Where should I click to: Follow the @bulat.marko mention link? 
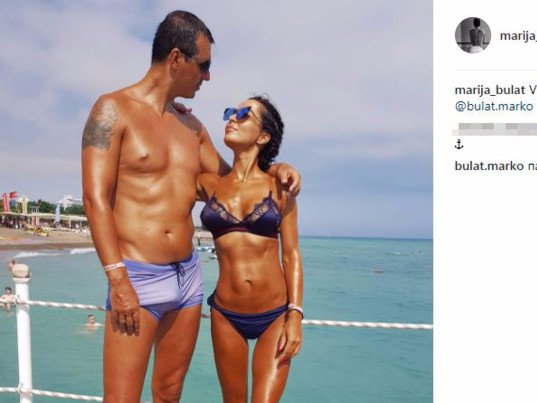pos(494,106)
